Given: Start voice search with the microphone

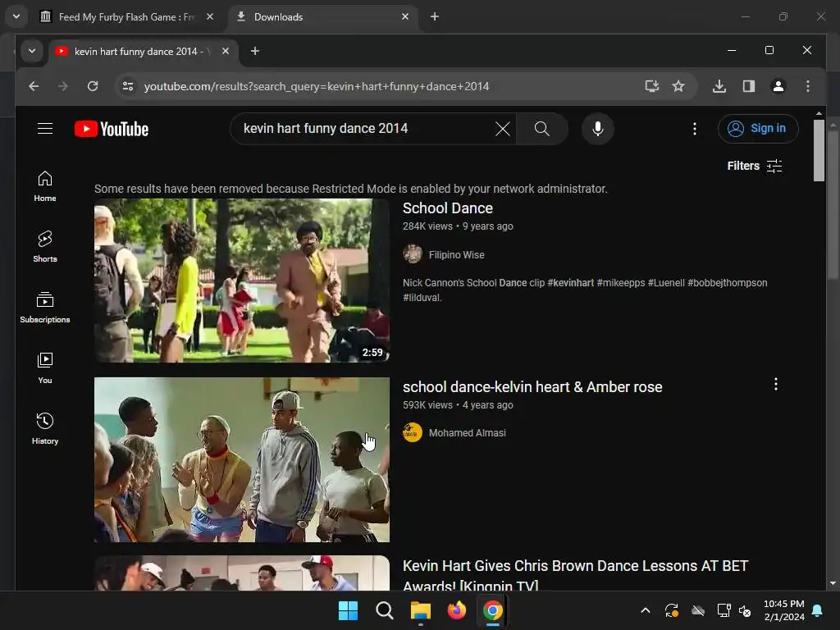Looking at the screenshot, I should [598, 129].
